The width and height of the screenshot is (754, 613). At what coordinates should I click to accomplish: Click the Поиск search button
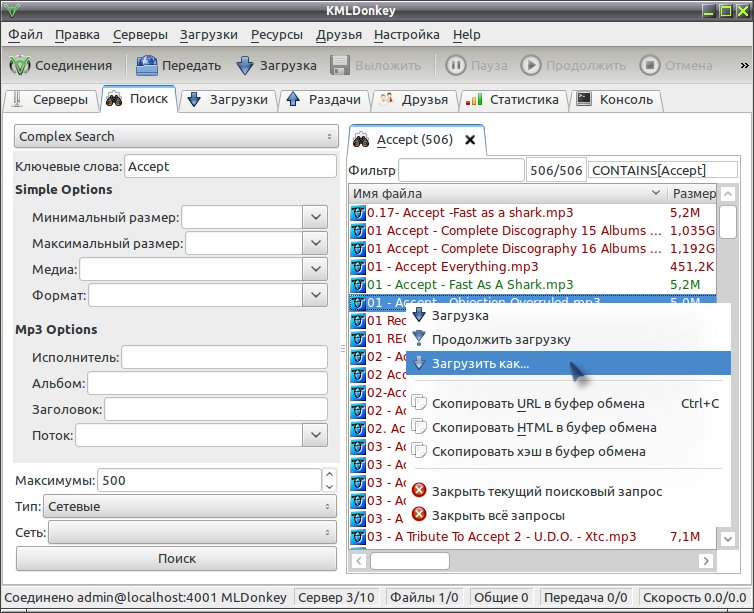point(176,559)
